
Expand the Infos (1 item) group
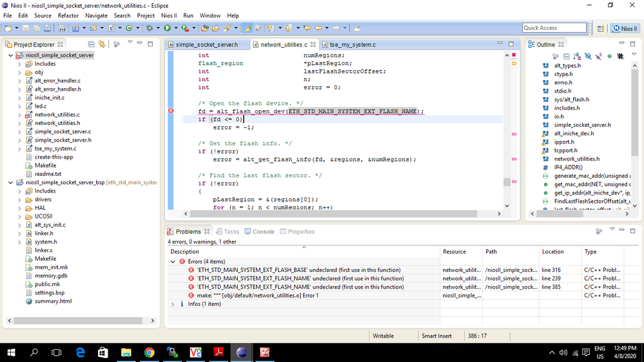pos(173,304)
